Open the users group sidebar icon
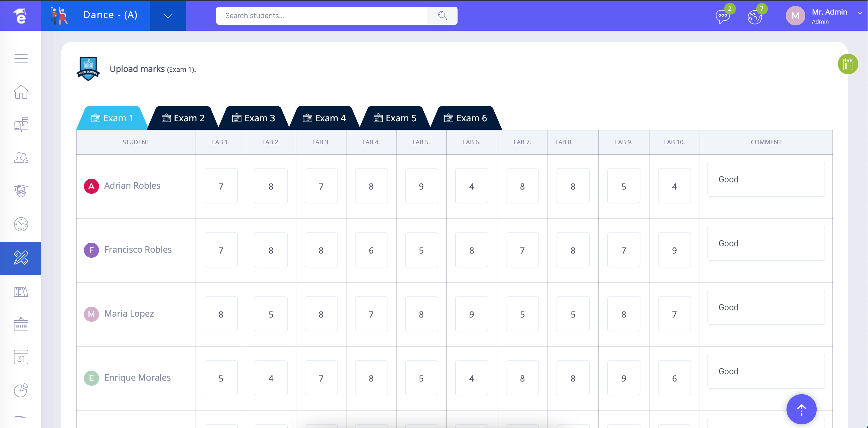The image size is (868, 428). pos(21,157)
